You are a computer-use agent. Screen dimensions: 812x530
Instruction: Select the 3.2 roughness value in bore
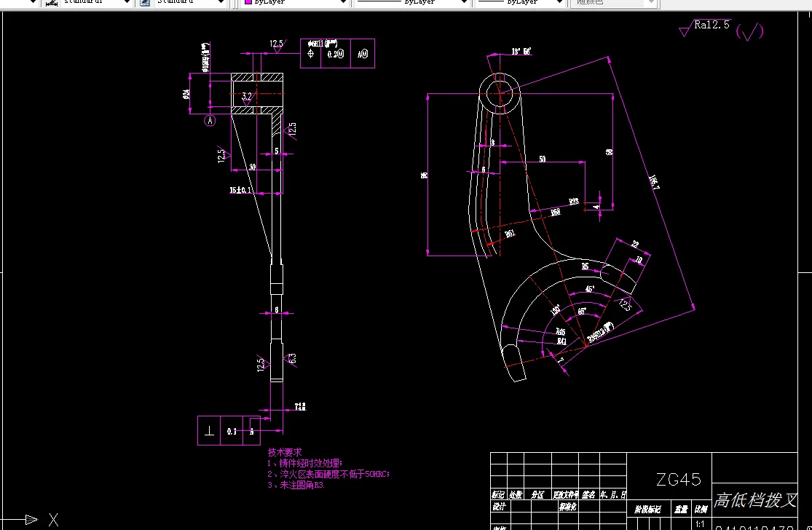(x=246, y=96)
